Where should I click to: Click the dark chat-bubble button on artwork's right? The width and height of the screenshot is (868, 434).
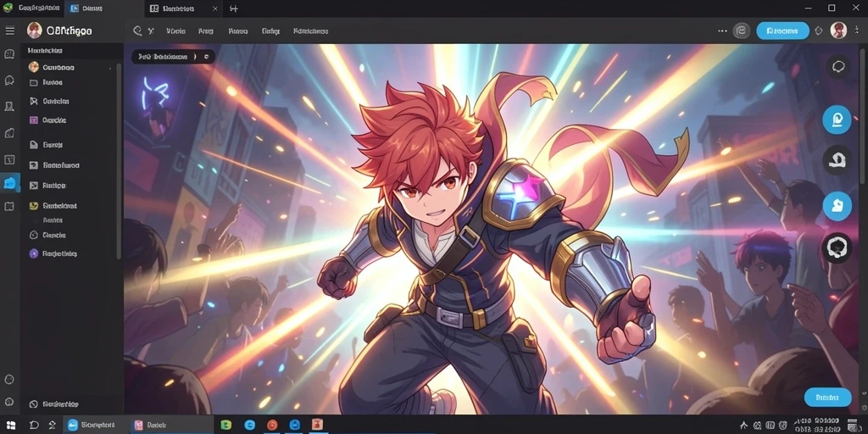838,68
